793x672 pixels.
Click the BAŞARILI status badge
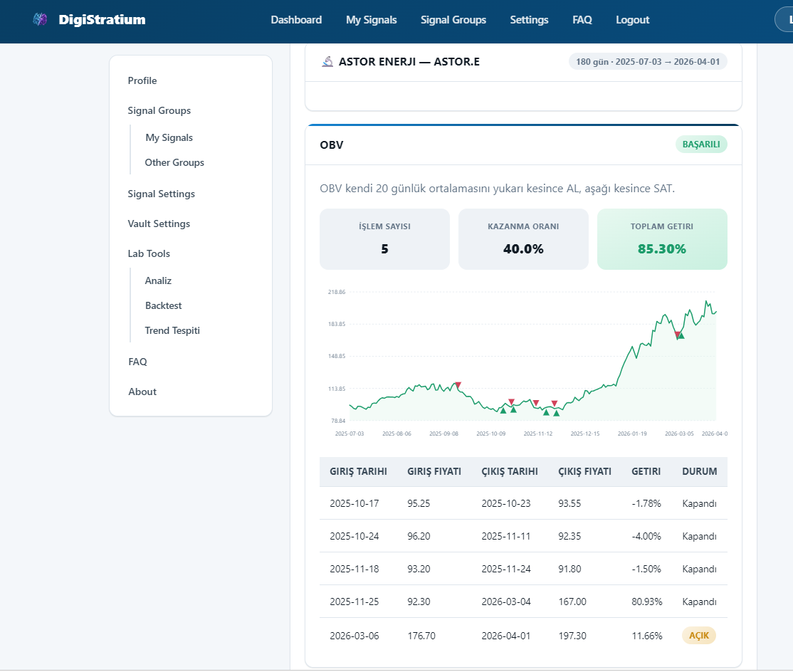point(701,144)
